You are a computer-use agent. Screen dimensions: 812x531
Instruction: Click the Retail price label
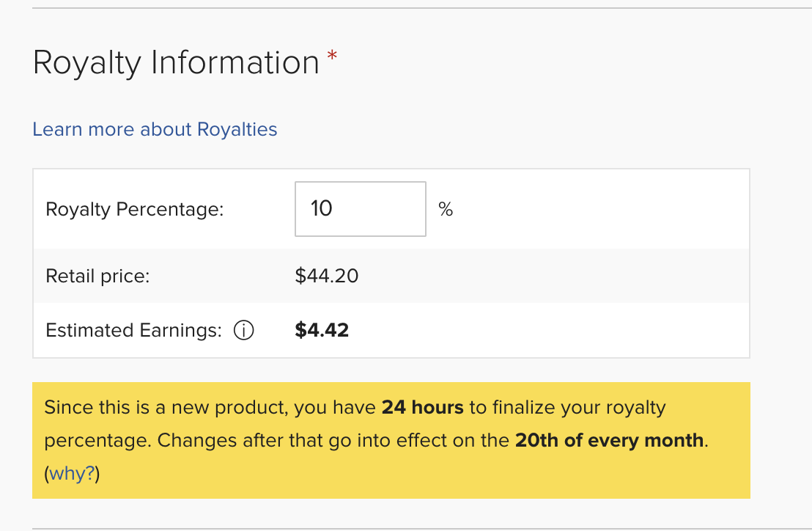pos(97,277)
